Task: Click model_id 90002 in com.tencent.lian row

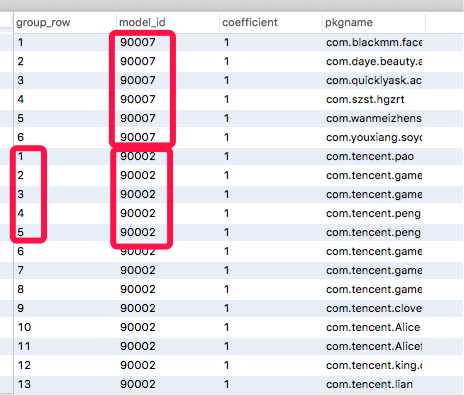Action: click(x=138, y=384)
